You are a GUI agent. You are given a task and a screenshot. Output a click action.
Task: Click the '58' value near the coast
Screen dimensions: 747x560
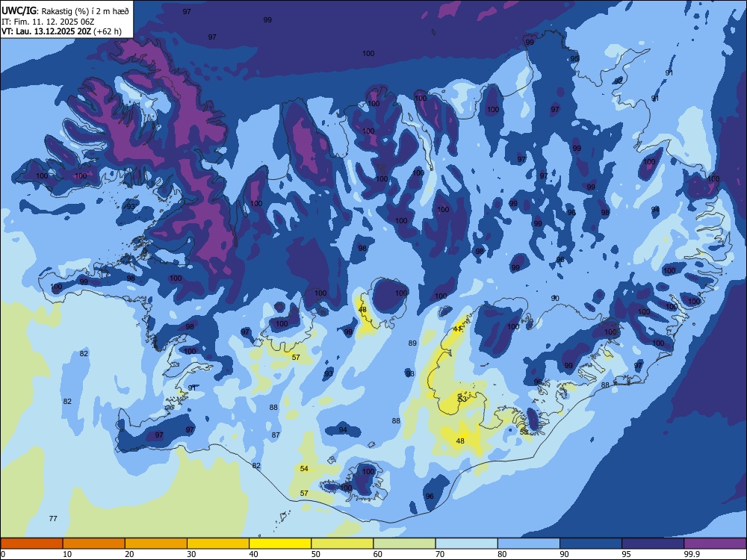click(524, 432)
